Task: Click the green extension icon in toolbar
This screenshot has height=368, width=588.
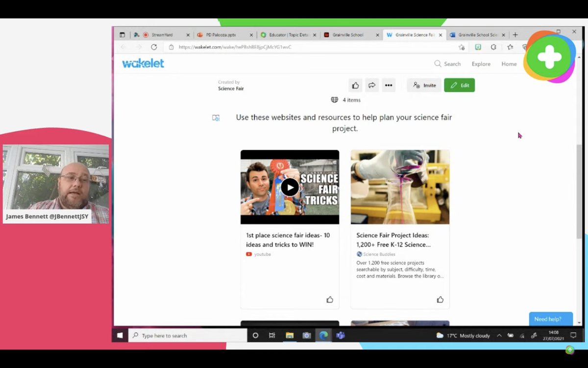Action: 478,47
